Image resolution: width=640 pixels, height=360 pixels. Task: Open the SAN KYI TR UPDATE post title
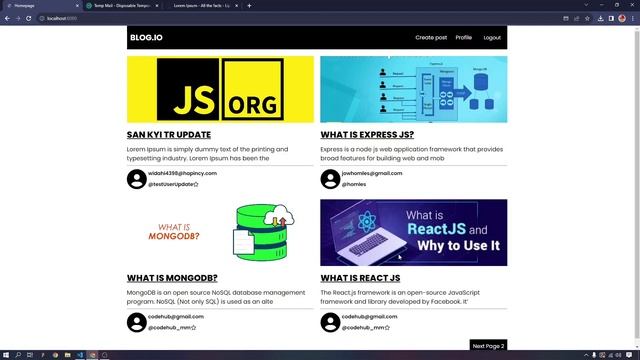click(169, 135)
